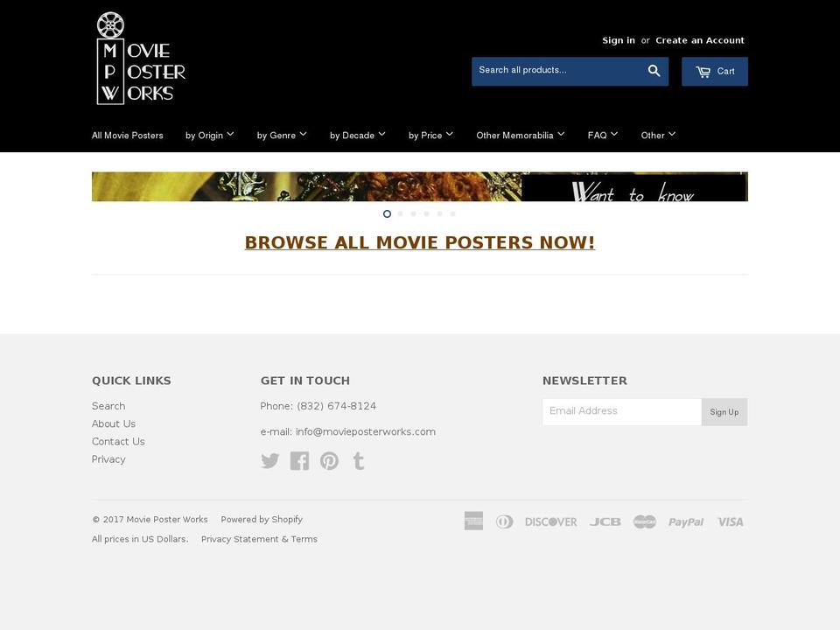Expand the by Price menu
Viewport: 840px width, 630px height.
[430, 135]
